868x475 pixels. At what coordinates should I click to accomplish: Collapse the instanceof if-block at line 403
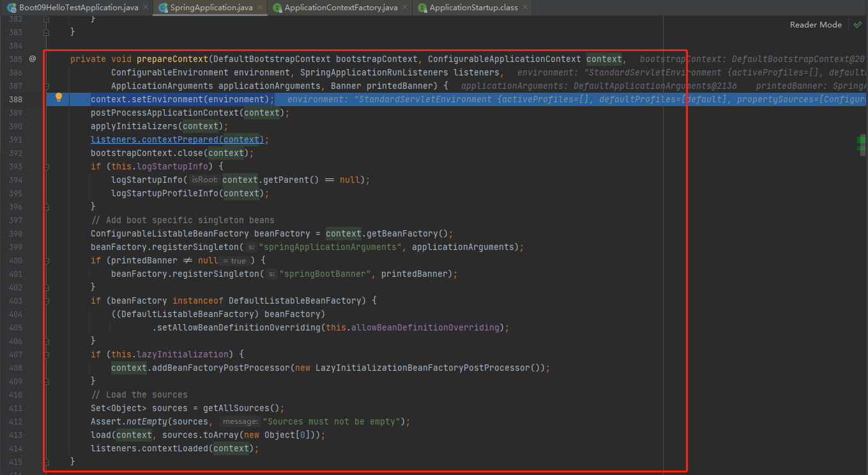pyautogui.click(x=47, y=300)
